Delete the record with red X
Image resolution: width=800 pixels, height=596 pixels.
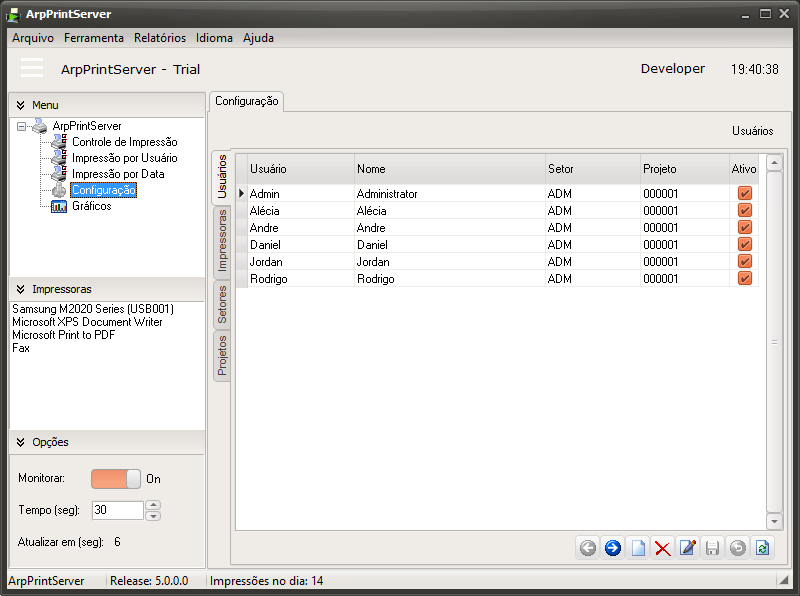[x=662, y=548]
